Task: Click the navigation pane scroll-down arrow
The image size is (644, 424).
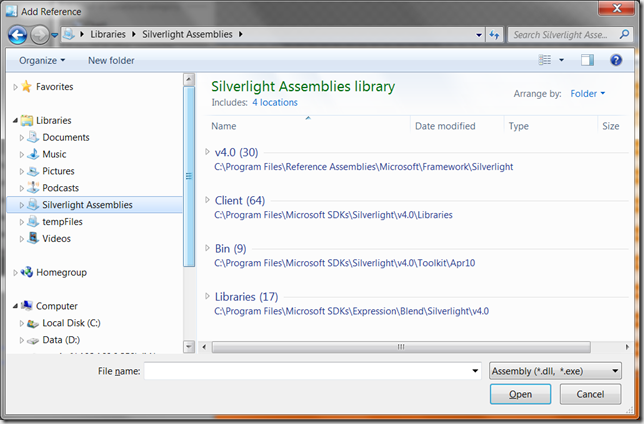Action: (x=189, y=347)
